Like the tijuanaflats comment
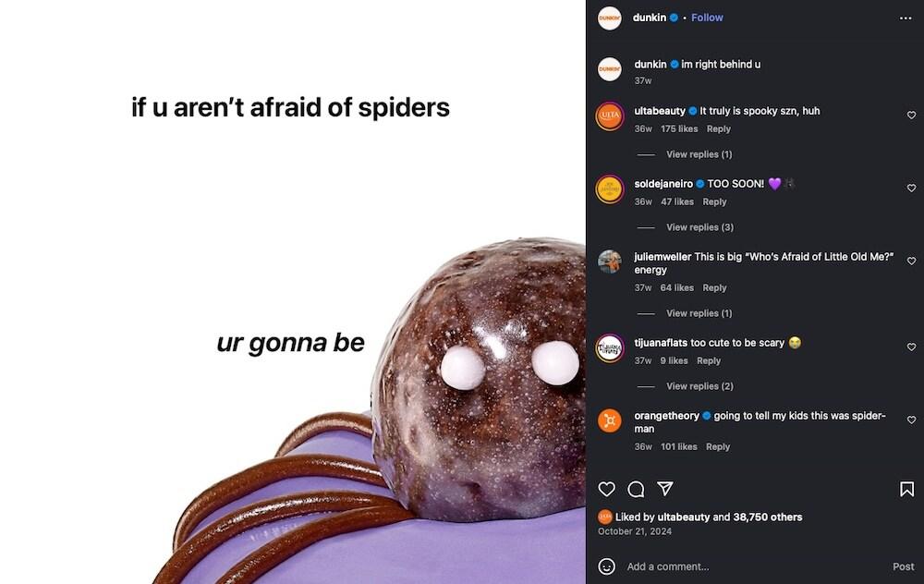The width and height of the screenshot is (924, 584). pyautogui.click(x=911, y=347)
